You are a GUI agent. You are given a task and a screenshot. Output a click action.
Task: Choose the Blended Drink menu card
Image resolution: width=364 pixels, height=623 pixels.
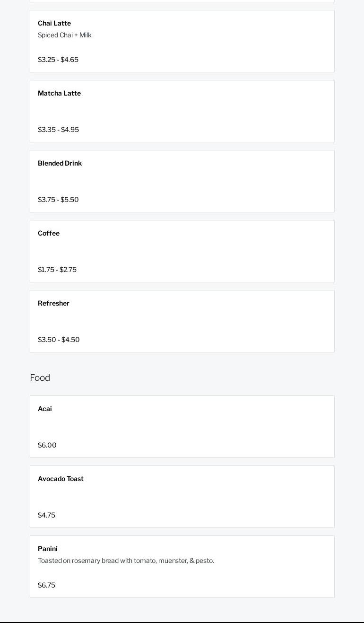tap(182, 181)
